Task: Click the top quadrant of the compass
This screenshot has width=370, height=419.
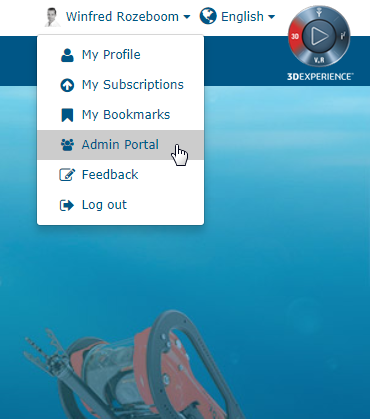Action: [x=319, y=13]
